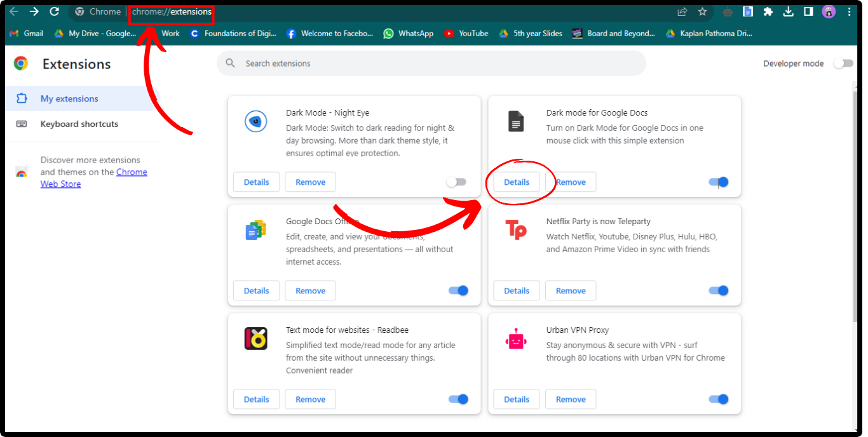Open Details for Google Docs Offline
The width and height of the screenshot is (868, 437).
[x=257, y=291]
